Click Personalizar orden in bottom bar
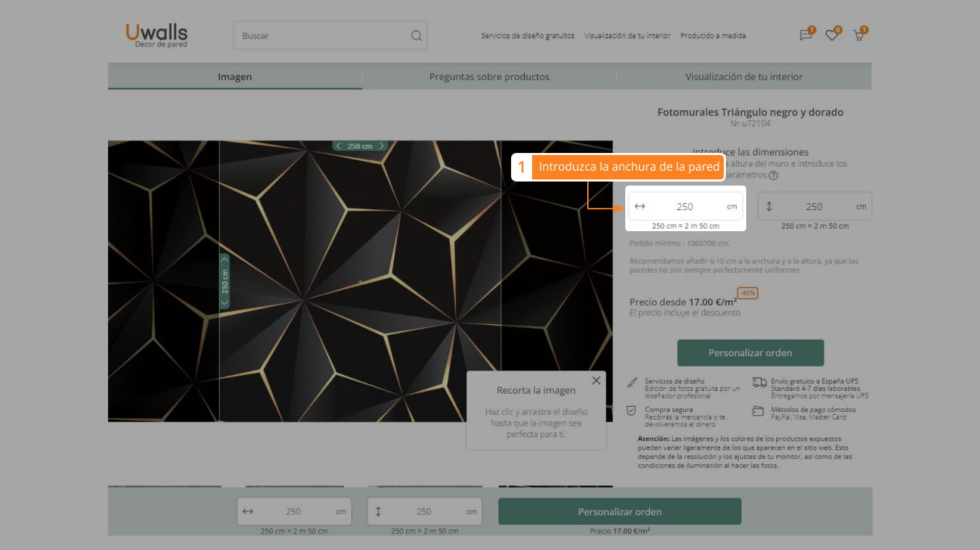This screenshot has width=980, height=550. tap(619, 511)
